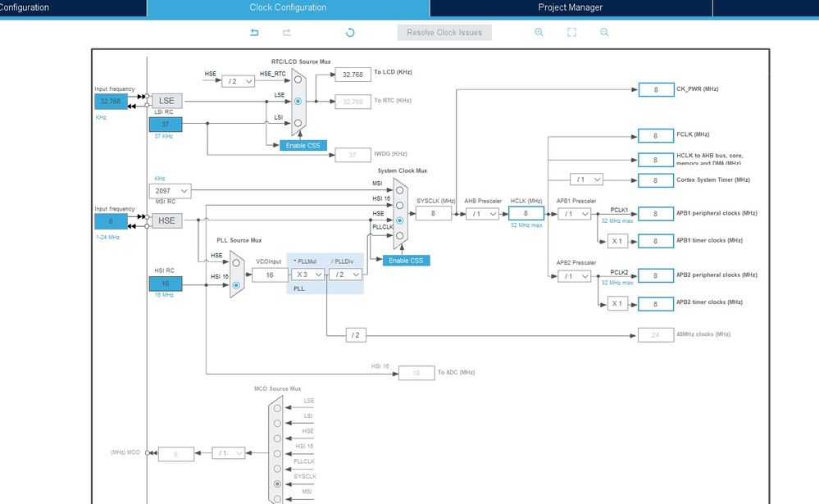Viewport: 819px width, 504px height.
Task: Select SYSCLK in MCO Source Mux
Action: coord(277,484)
